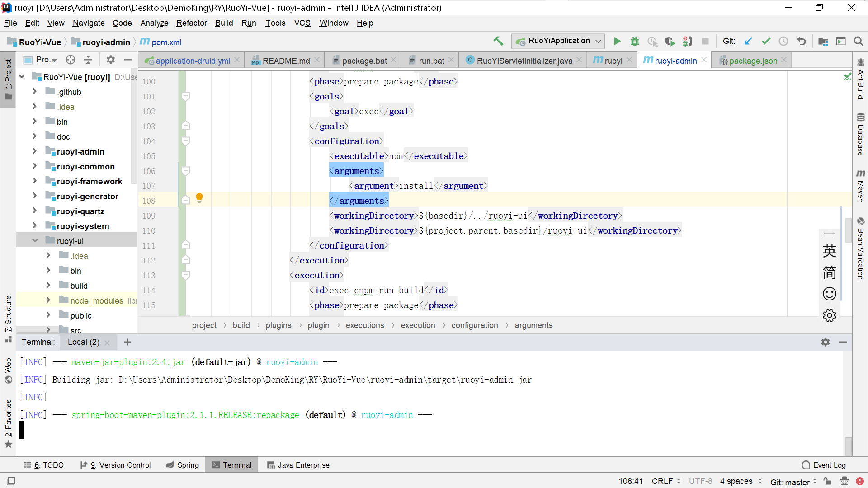The height and width of the screenshot is (488, 868).
Task: Open Search Everywhere magnifier icon
Action: point(858,41)
